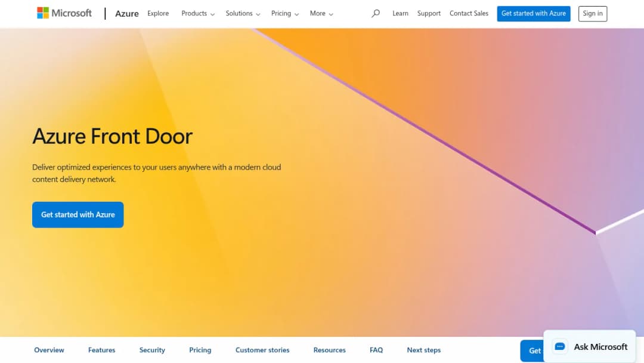Click the Contact Sales link
This screenshot has height=363, width=644.
469,13
